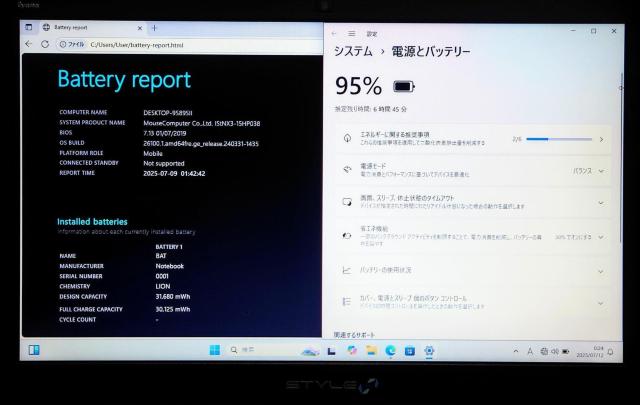640x405 pixels.
Task: Click the energy recommendations progress bar
Action: [x=559, y=139]
